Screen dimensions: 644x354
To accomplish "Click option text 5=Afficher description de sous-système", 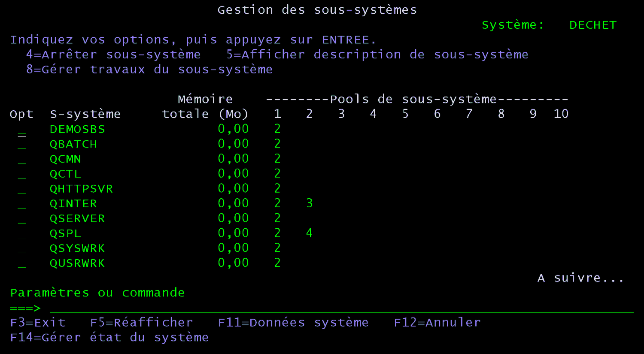I will pyautogui.click(x=377, y=54).
